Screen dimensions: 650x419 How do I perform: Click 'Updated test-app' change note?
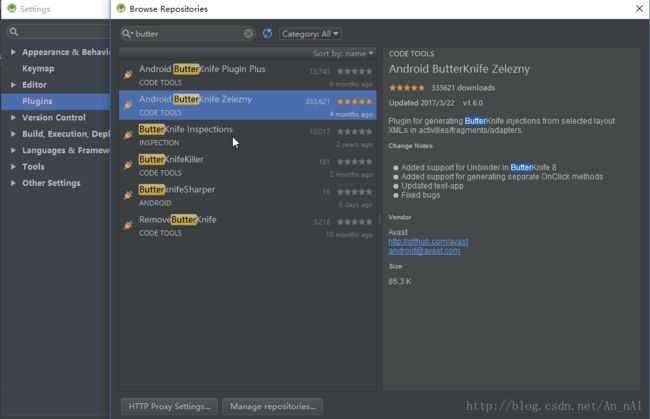point(432,186)
